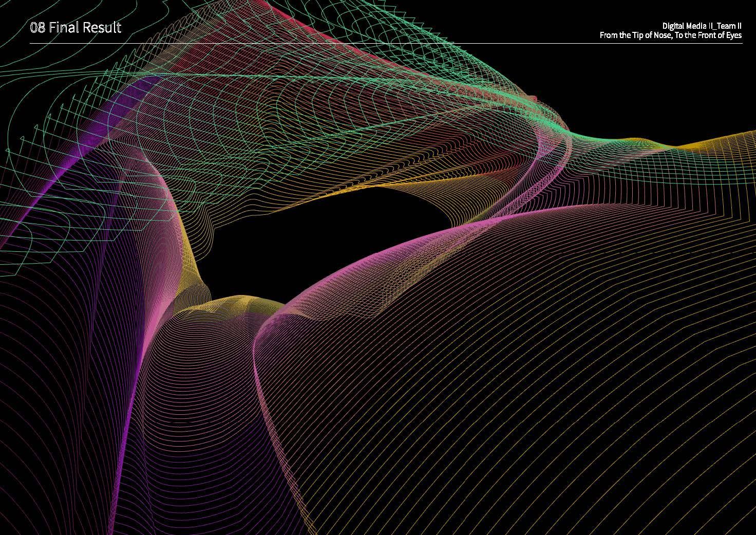Click the black void in the mesh center
The width and height of the screenshot is (756, 535).
click(329, 242)
